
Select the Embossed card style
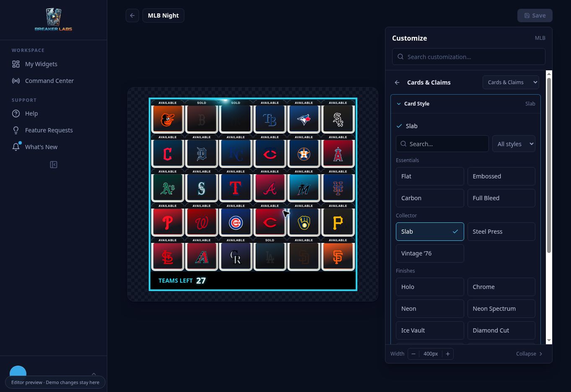[501, 176]
